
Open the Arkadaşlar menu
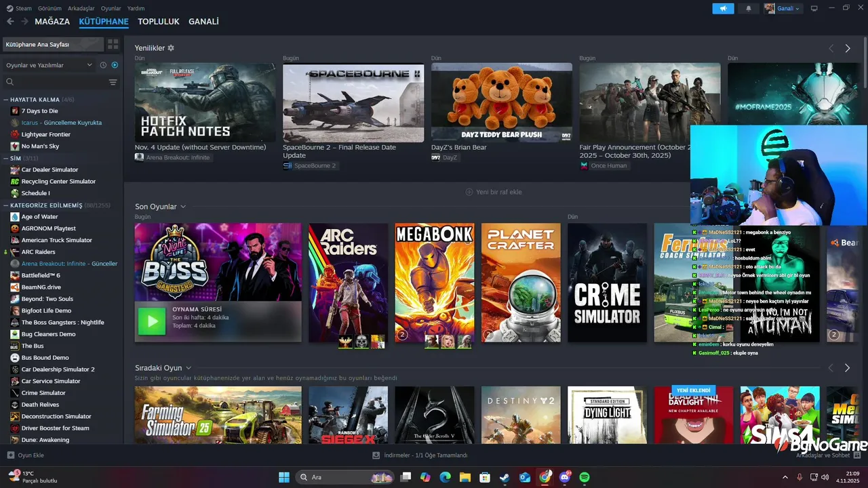tap(81, 9)
